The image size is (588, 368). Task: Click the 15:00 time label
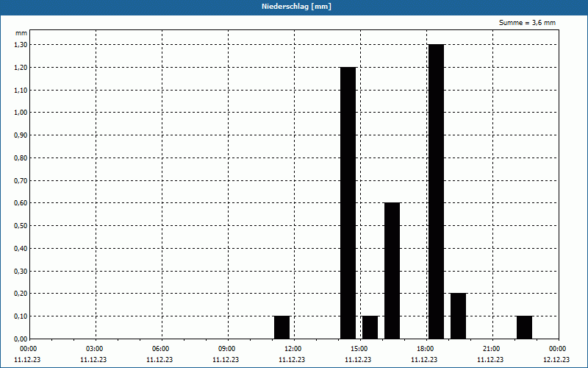359,349
